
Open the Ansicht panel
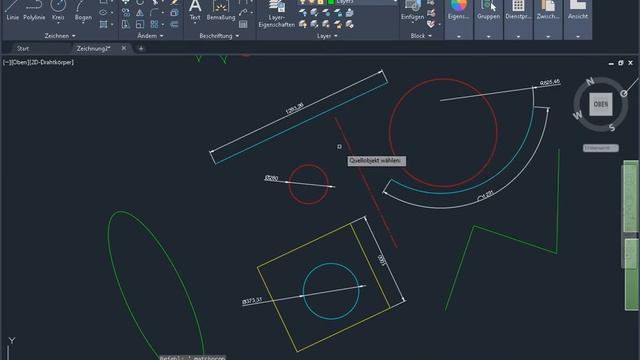578,10
